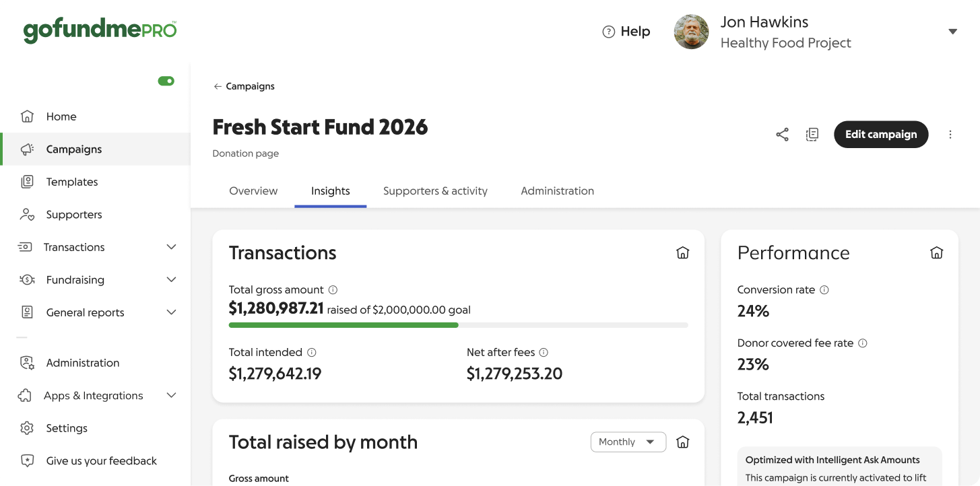Open Jon Hawkins profile via the avatar
Screen dimensions: 980x486
coord(691,31)
